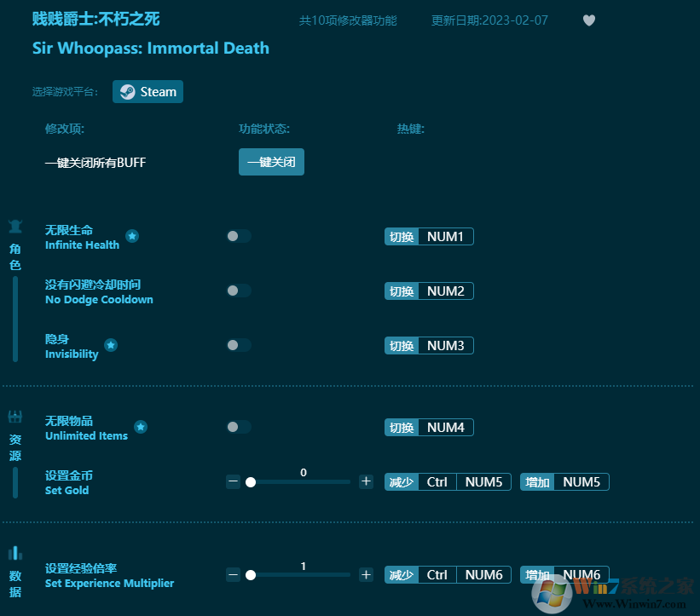Click the No Dodge Cooldown label

pos(99,299)
